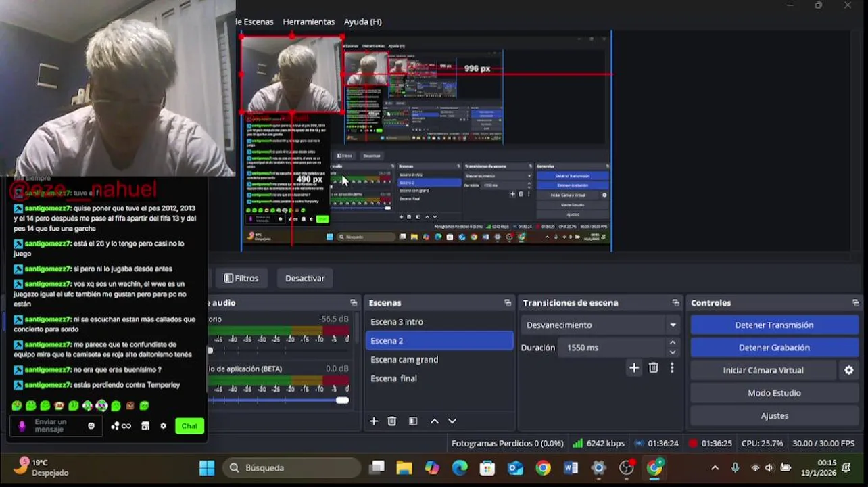Add a new scene with the plus icon
The image size is (868, 487).
point(374,421)
